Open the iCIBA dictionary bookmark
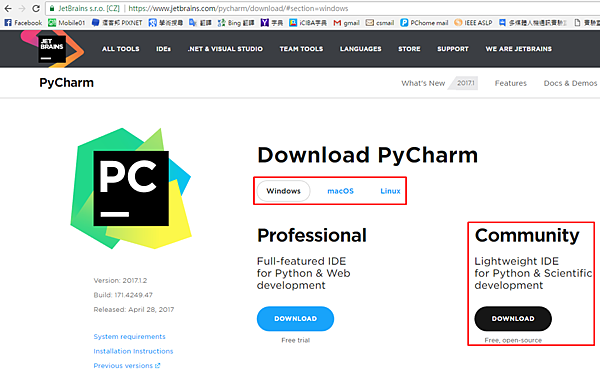600x373 pixels. [308, 23]
